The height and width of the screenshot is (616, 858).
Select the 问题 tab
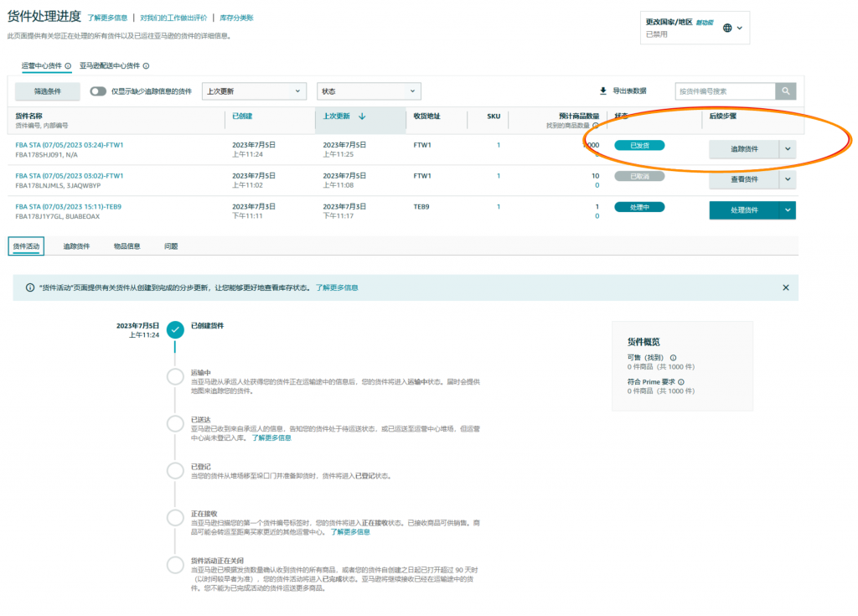(x=171, y=246)
